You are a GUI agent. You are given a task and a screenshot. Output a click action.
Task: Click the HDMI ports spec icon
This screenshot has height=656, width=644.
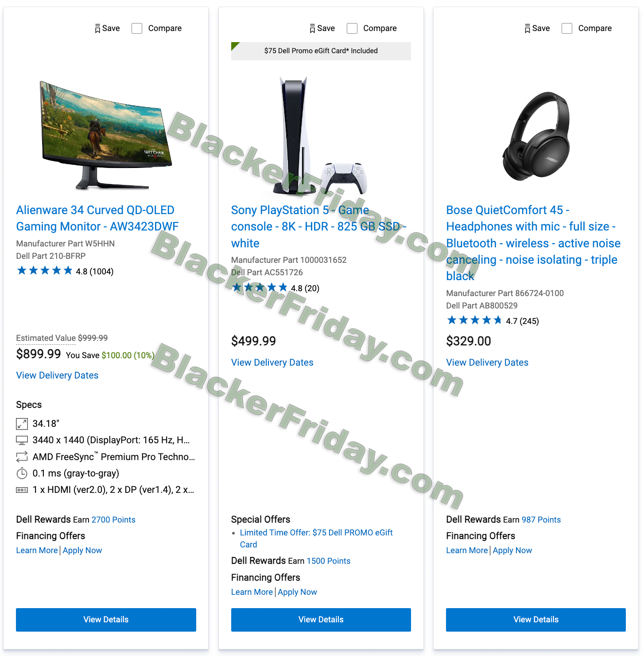pos(22,490)
